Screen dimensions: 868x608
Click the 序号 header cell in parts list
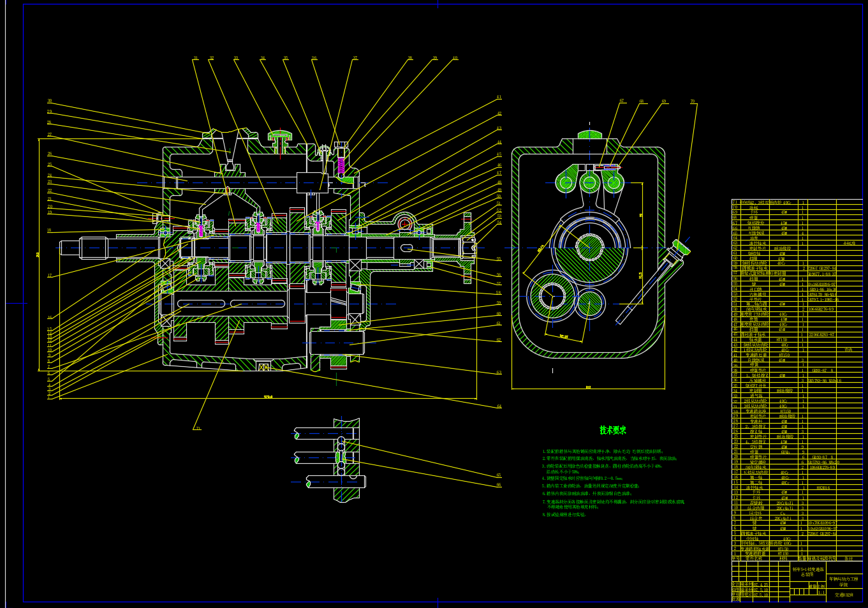(735, 558)
